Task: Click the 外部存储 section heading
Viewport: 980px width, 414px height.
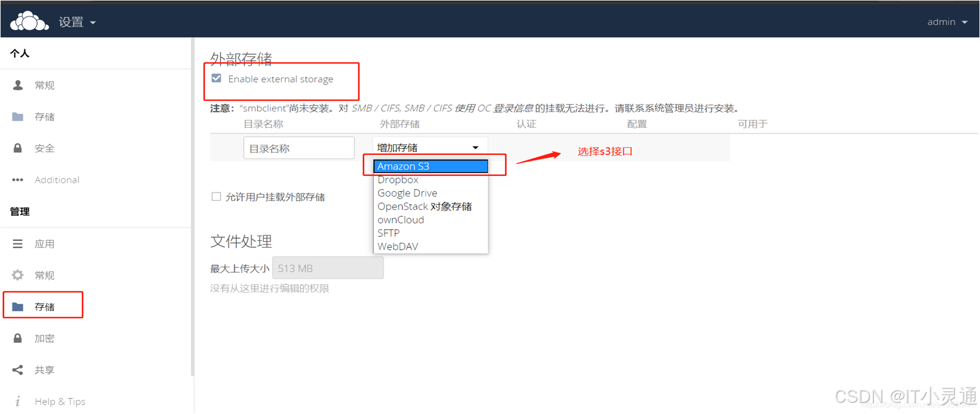Action: pos(241,59)
